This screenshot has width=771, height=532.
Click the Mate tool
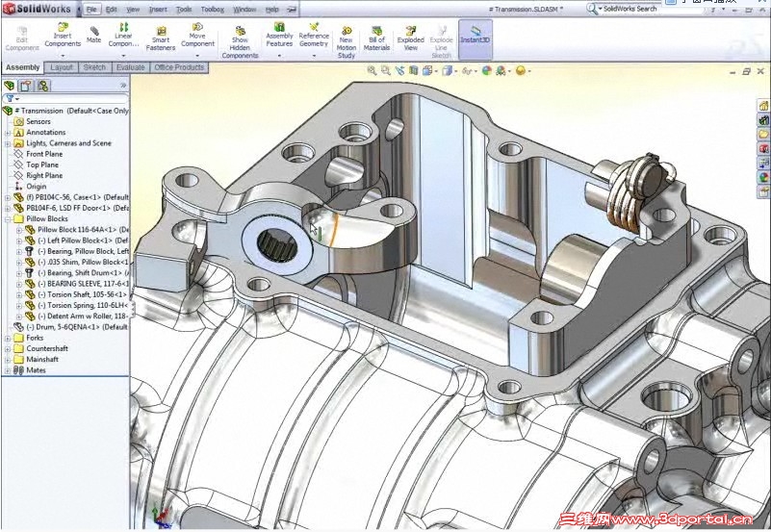(94, 35)
